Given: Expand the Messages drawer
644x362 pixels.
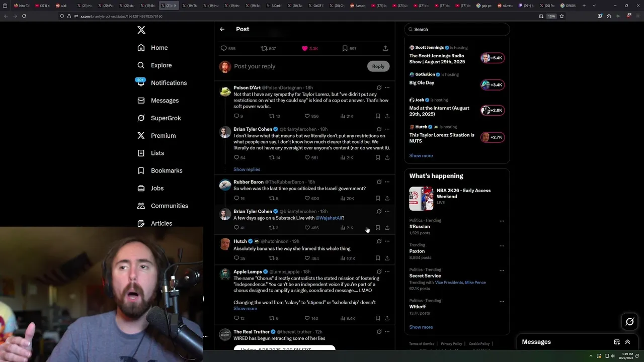Looking at the screenshot, I should 627,342.
